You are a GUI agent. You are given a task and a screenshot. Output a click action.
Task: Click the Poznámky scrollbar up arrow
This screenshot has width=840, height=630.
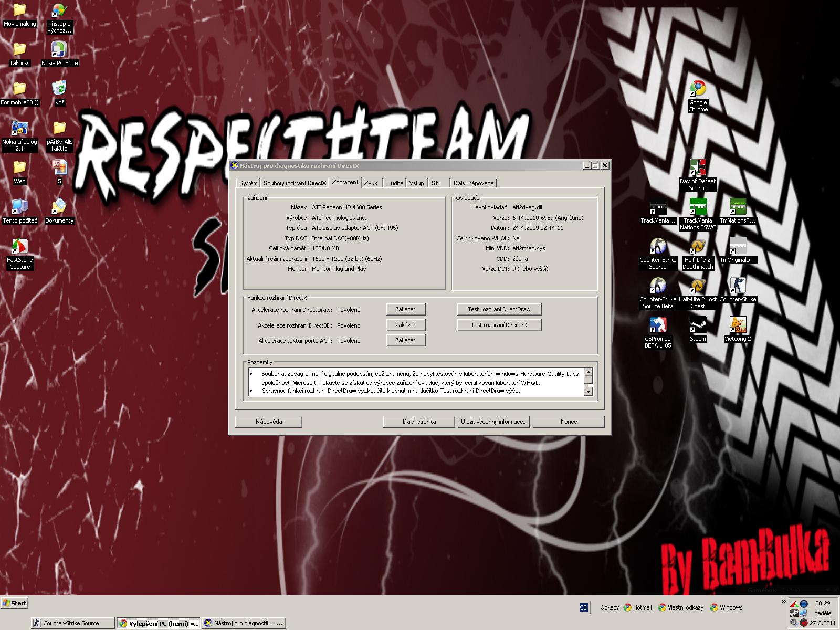tap(588, 373)
